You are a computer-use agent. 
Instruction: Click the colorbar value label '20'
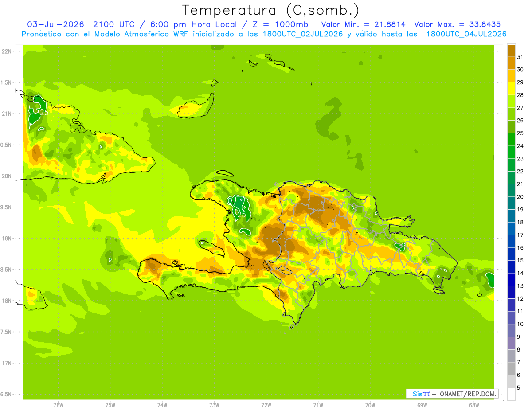520,197
